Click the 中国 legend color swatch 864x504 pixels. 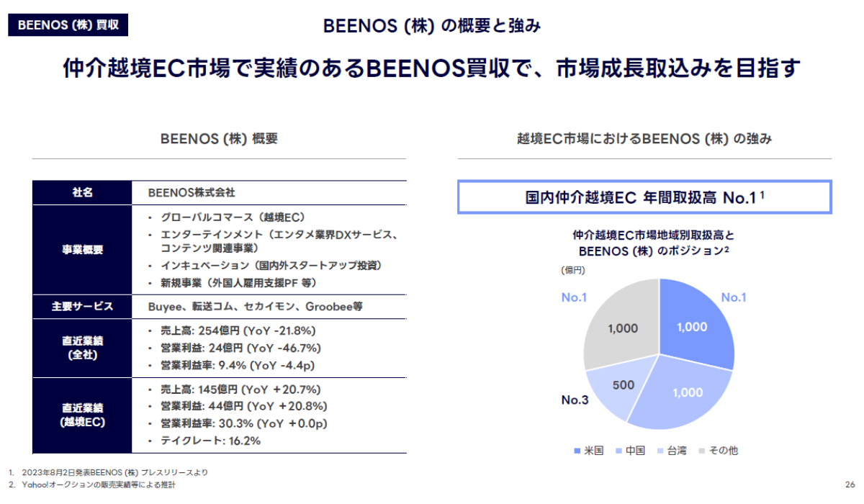pyautogui.click(x=618, y=451)
